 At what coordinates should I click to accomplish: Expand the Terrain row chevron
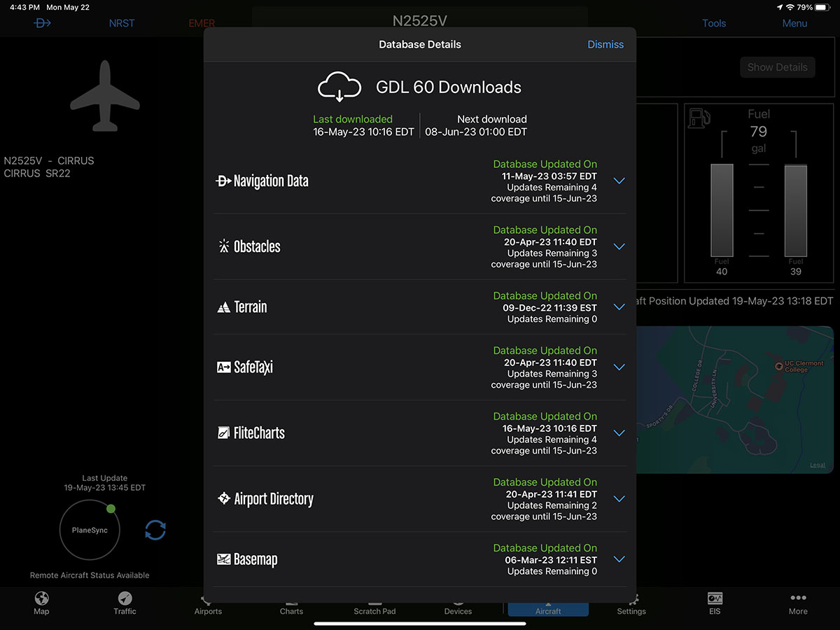pyautogui.click(x=619, y=307)
